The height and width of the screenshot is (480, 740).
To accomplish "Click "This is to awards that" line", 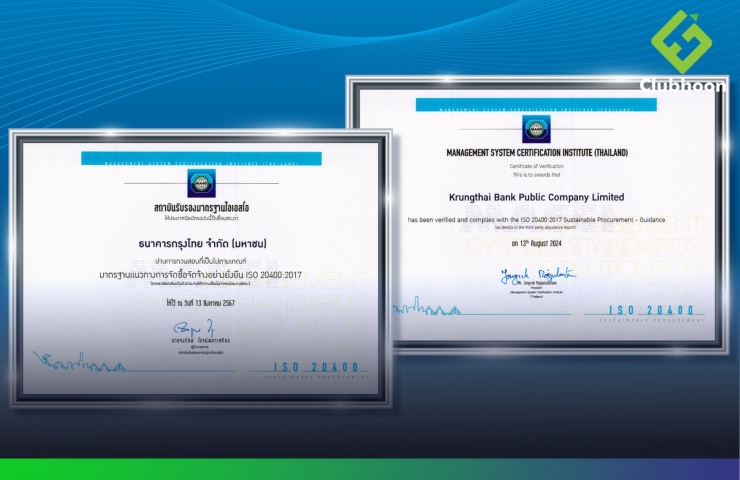I will (x=537, y=175).
